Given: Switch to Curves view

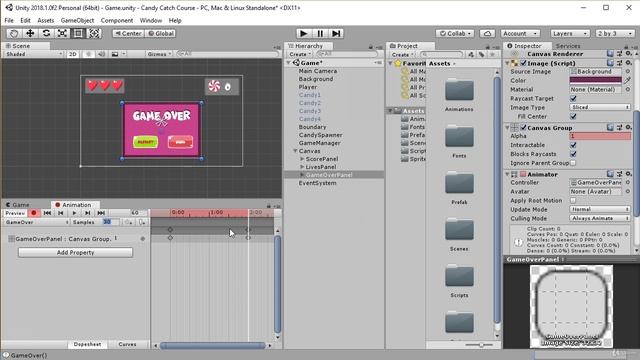Looking at the screenshot, I should 127,344.
